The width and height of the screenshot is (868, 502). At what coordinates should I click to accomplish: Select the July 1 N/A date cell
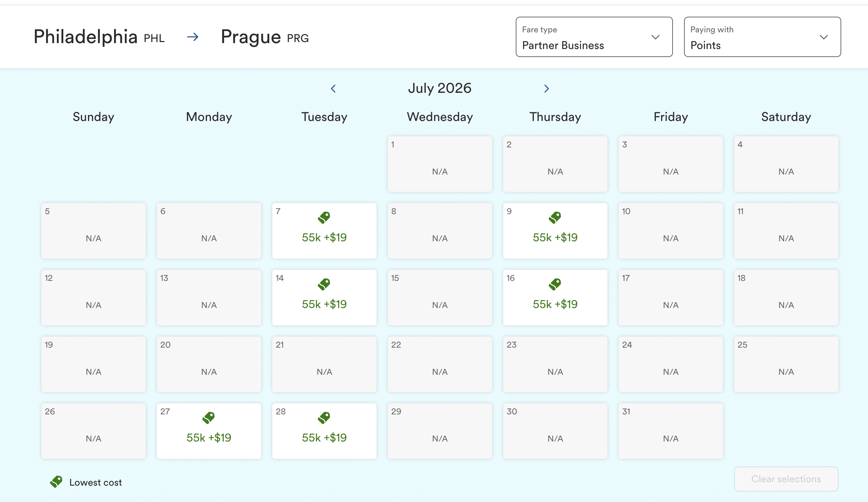(440, 164)
